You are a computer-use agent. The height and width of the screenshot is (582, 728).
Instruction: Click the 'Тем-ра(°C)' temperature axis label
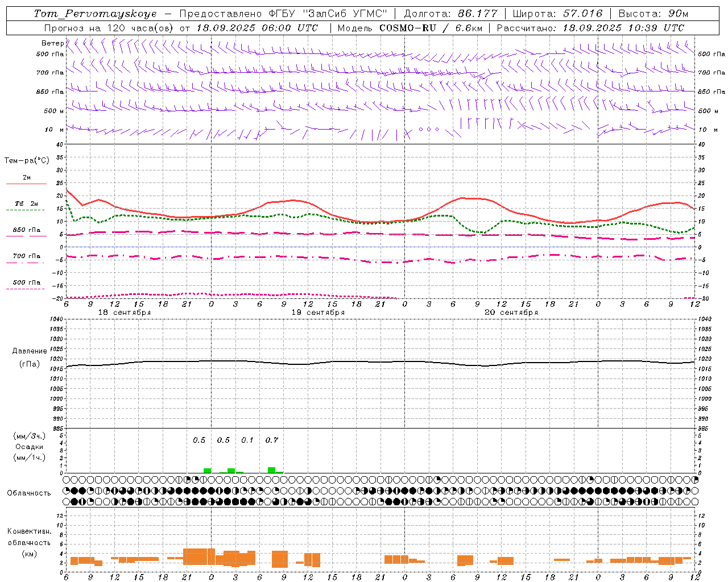point(27,160)
